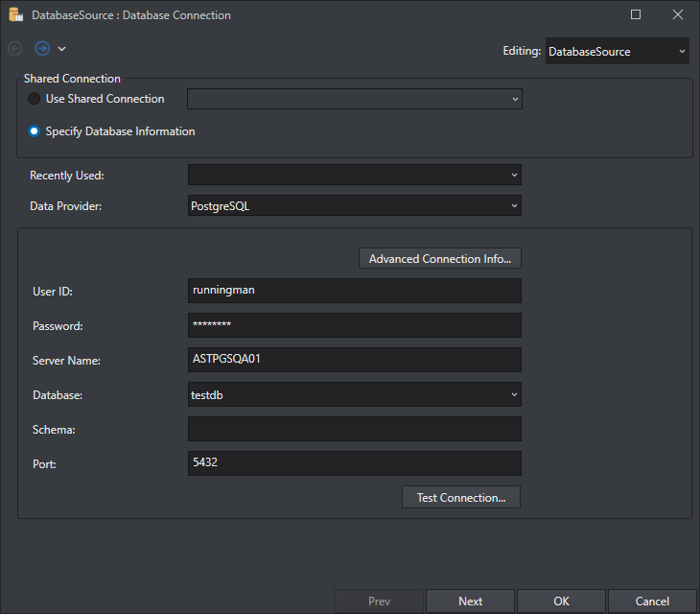Click the Next button
The image size is (700, 614).
pyautogui.click(x=470, y=602)
